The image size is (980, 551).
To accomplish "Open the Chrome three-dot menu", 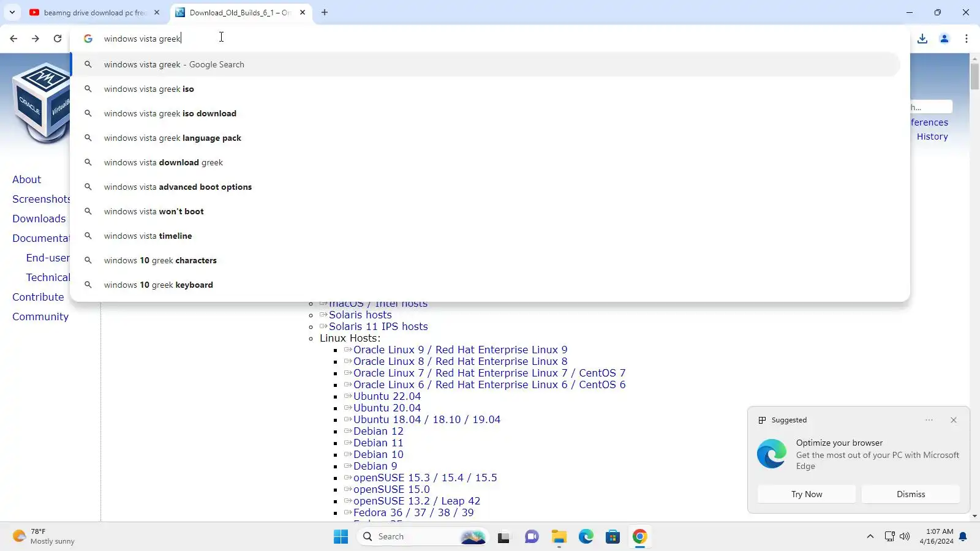I will point(967,39).
